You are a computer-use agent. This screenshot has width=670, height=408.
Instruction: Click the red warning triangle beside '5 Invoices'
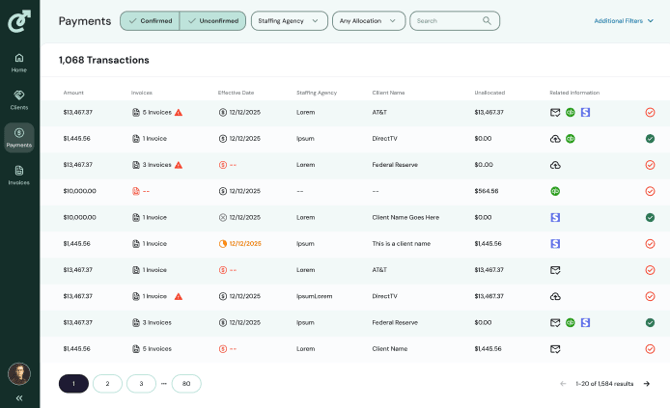point(178,113)
